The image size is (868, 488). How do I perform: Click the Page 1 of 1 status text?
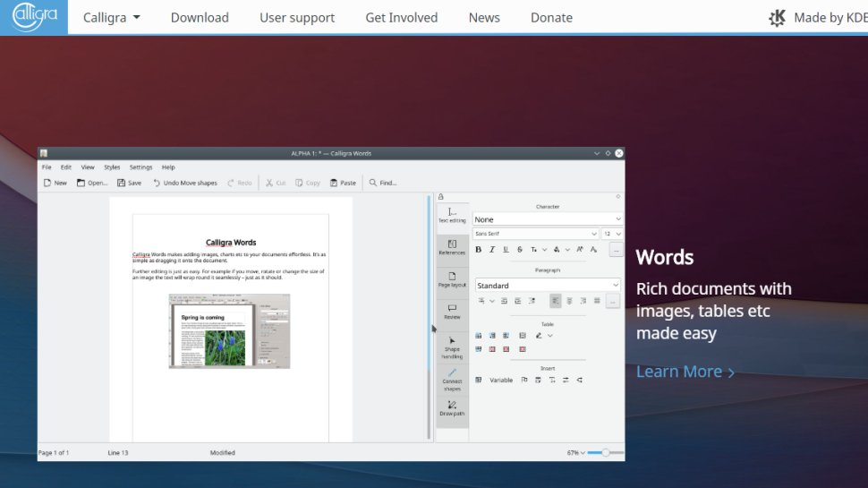54,452
